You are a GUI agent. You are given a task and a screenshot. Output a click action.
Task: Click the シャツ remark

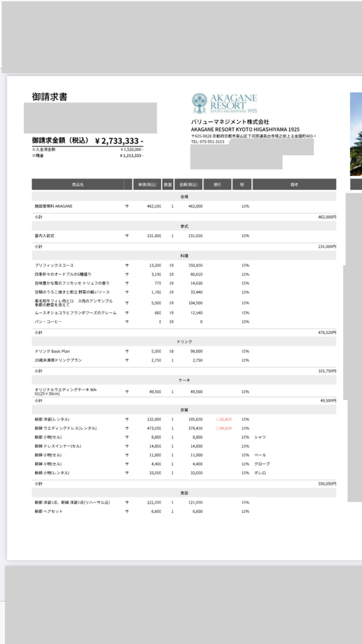tap(260, 437)
